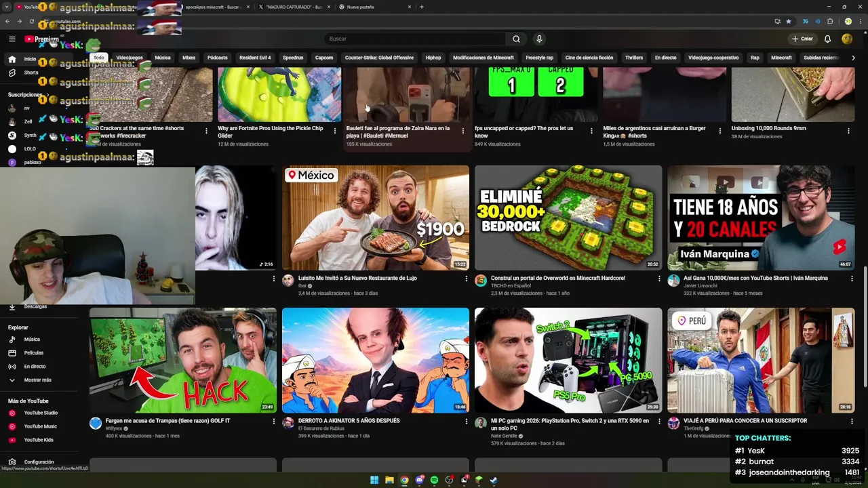Click the Inicio home icon in sidebar

coord(12,59)
